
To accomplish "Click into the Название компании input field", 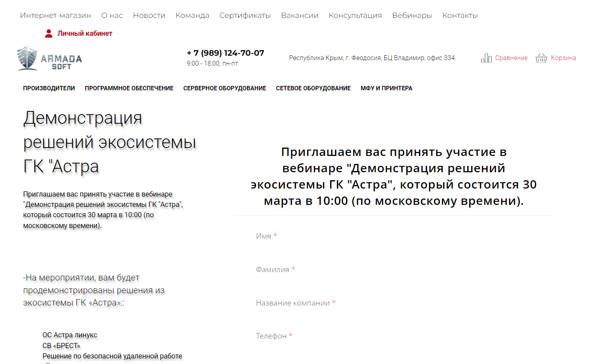I will [x=394, y=303].
